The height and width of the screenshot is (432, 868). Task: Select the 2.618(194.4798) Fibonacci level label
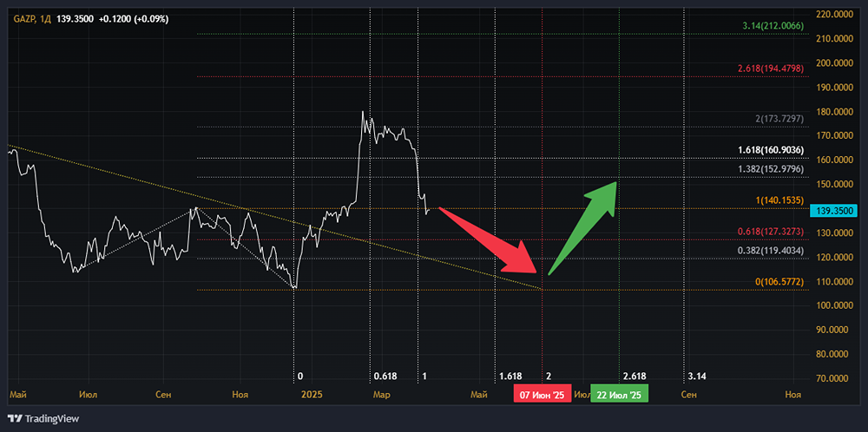pyautogui.click(x=771, y=68)
